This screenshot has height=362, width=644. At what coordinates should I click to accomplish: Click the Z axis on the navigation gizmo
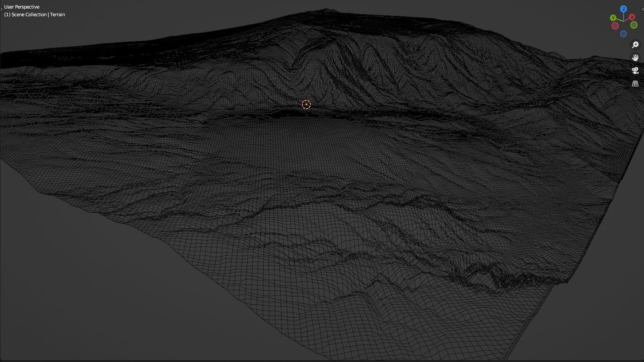[624, 9]
